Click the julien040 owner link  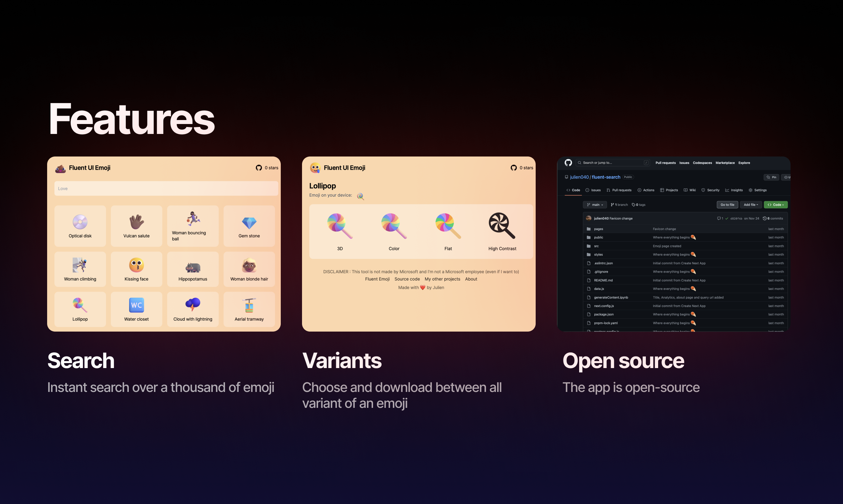(579, 177)
